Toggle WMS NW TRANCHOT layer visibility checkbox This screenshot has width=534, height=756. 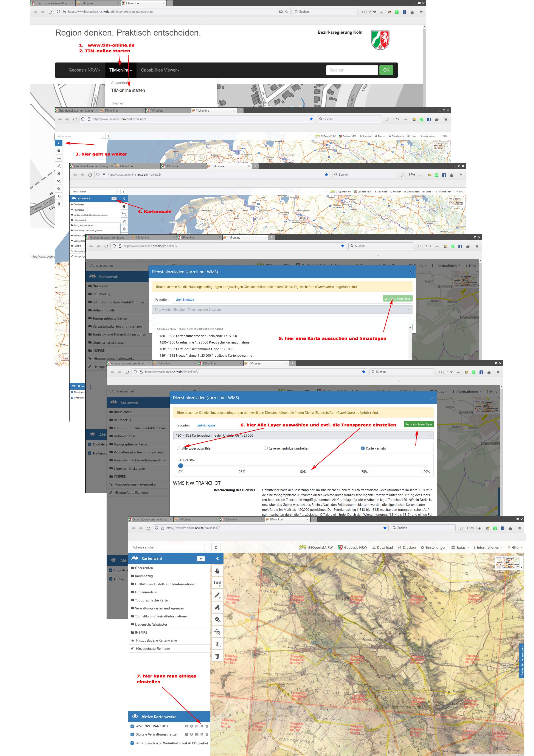pos(132,726)
